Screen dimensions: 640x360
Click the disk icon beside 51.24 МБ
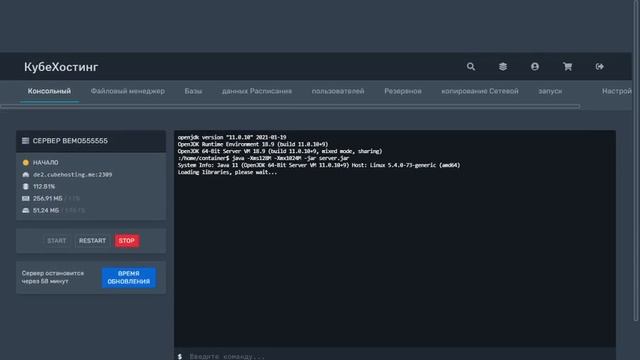point(26,210)
